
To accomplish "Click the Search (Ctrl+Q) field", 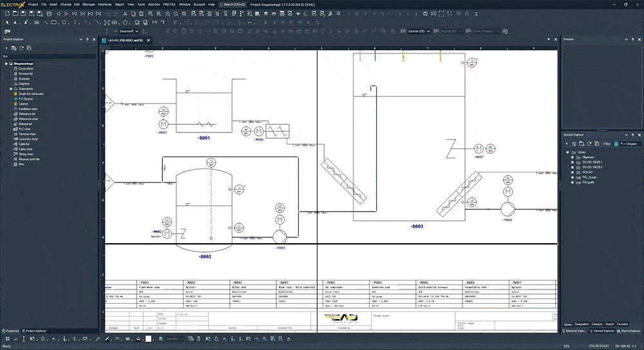I will [232, 5].
